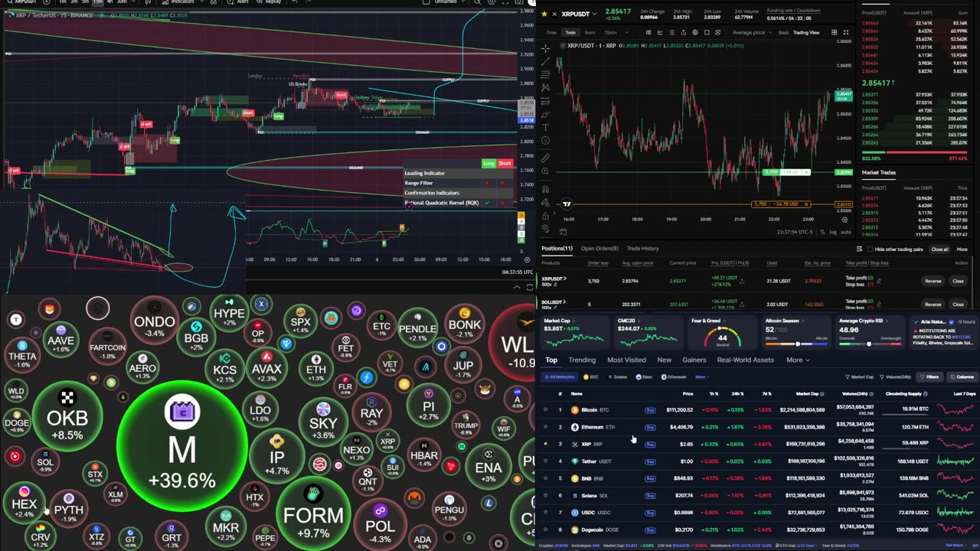Screen dimensions: 980x551
Task: Toggle XRP watchlist star in table
Action: tap(545, 444)
